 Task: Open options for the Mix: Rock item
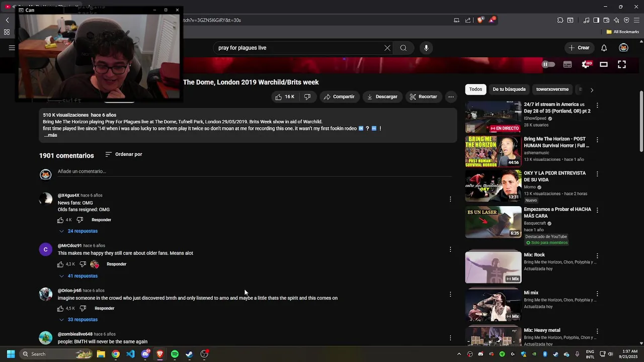[597, 256]
